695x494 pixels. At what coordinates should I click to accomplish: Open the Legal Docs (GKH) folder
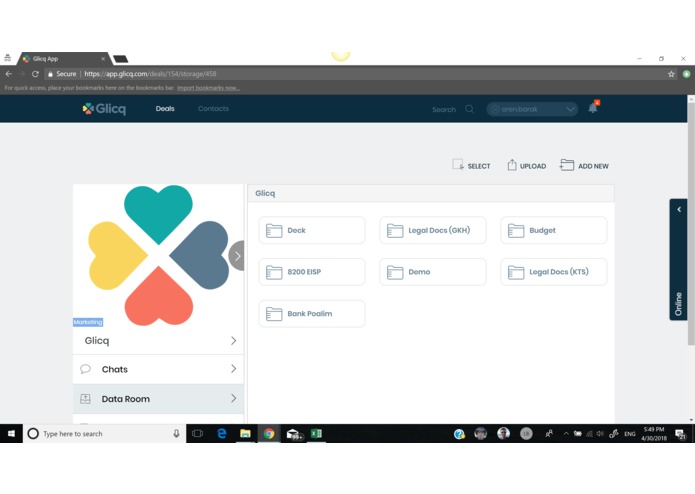click(x=433, y=230)
